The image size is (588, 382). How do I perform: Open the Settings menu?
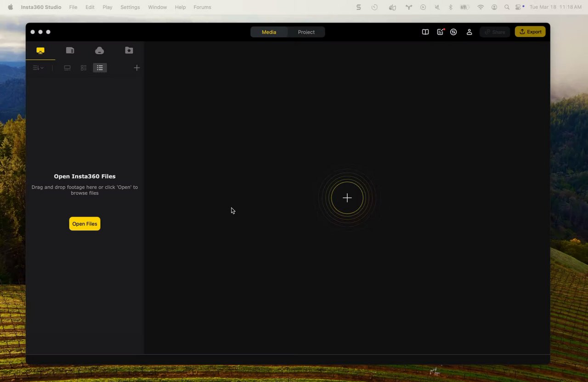pos(130,7)
